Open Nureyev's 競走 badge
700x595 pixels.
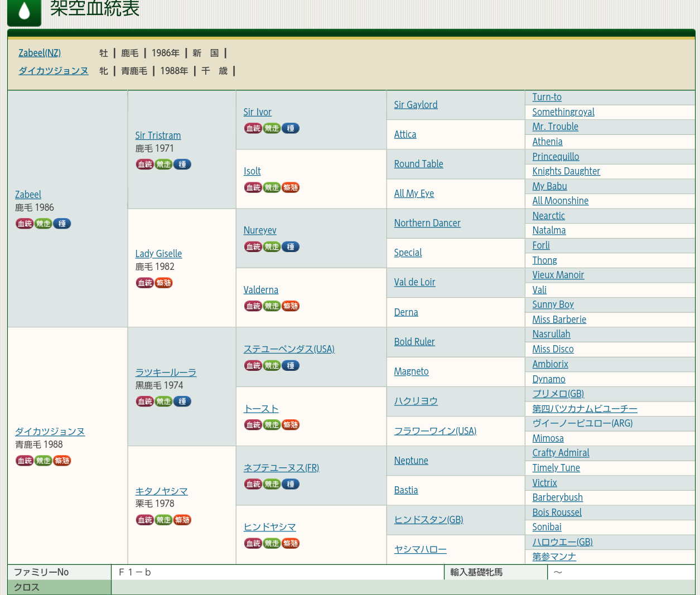point(272,246)
